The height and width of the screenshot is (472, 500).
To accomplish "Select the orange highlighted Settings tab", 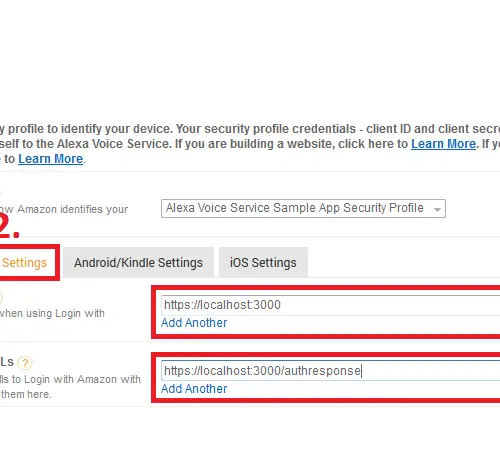I will point(24,263).
